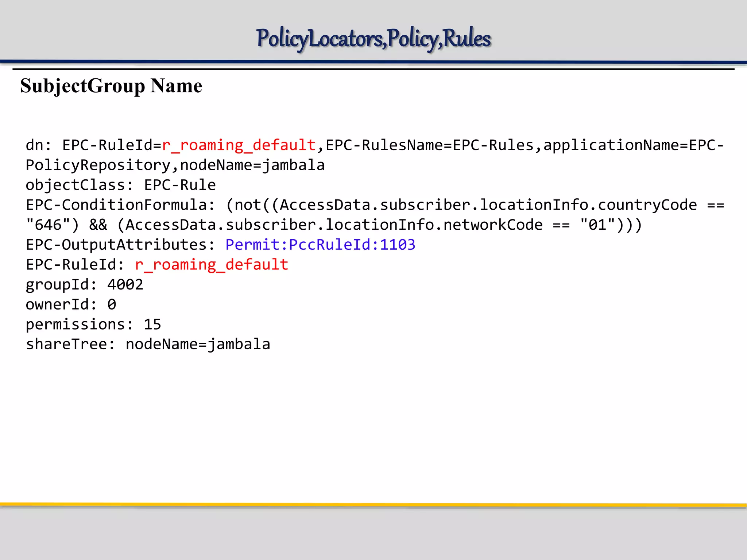The width and height of the screenshot is (747, 560).
Task: Select the heading 'SubjectGroup Name'
Action: (x=111, y=86)
